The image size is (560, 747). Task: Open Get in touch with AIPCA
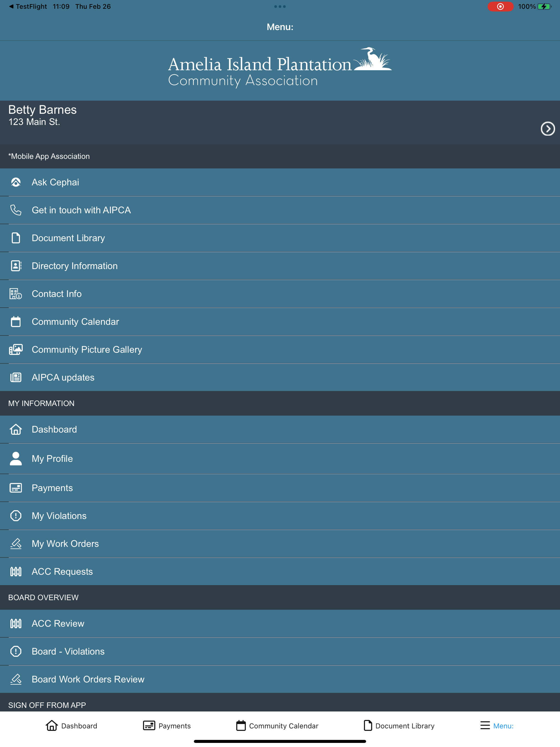click(x=280, y=210)
